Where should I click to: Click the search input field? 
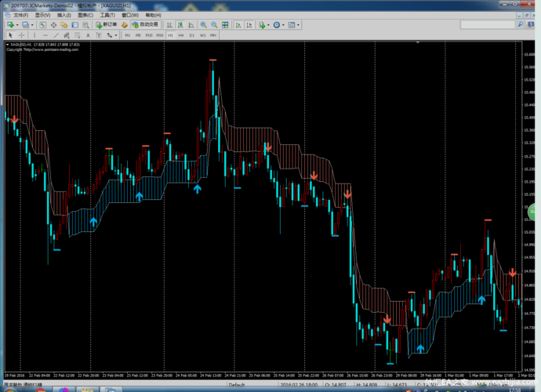(486, 25)
